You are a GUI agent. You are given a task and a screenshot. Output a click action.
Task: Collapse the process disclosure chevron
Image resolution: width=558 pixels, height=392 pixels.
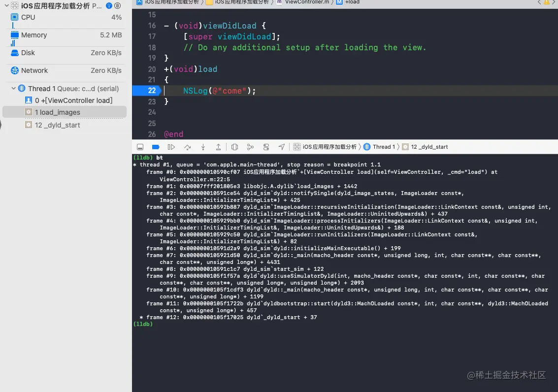[6, 5]
